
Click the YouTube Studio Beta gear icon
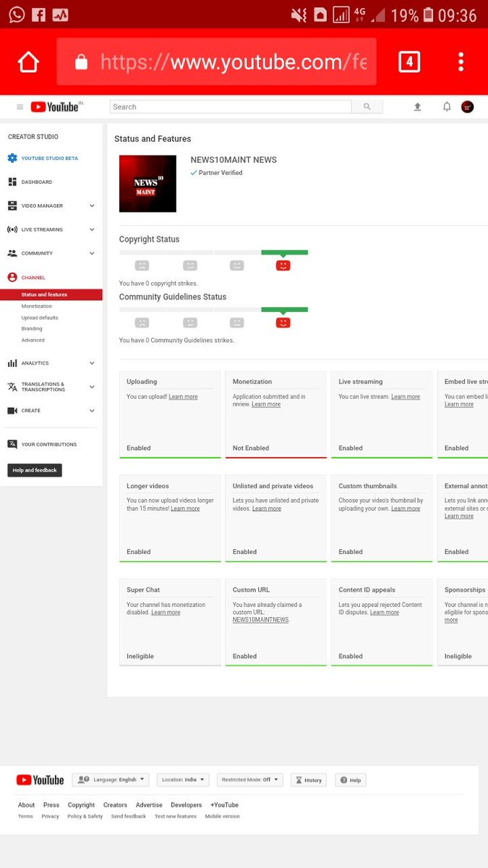[x=12, y=158]
